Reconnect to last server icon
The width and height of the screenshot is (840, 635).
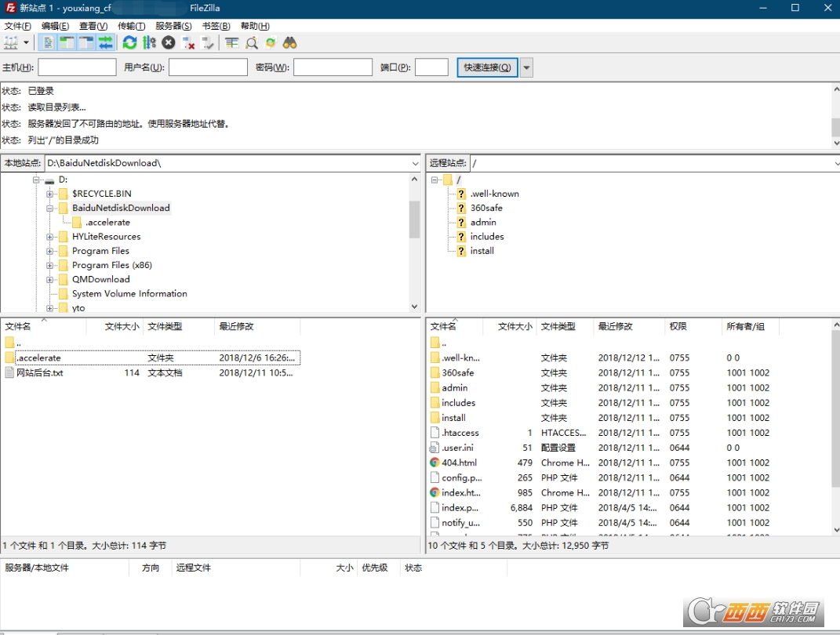[x=207, y=43]
